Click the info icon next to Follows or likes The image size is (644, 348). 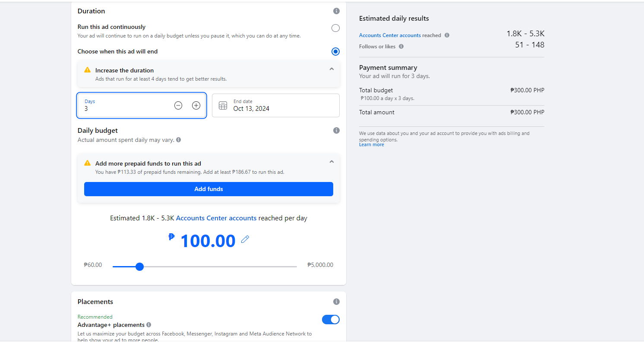401,47
